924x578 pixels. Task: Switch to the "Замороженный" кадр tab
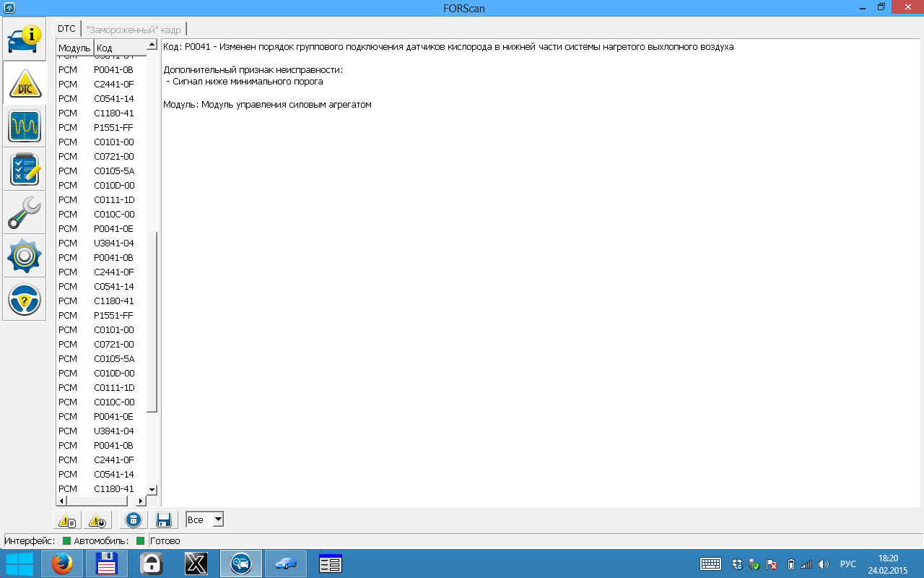134,30
